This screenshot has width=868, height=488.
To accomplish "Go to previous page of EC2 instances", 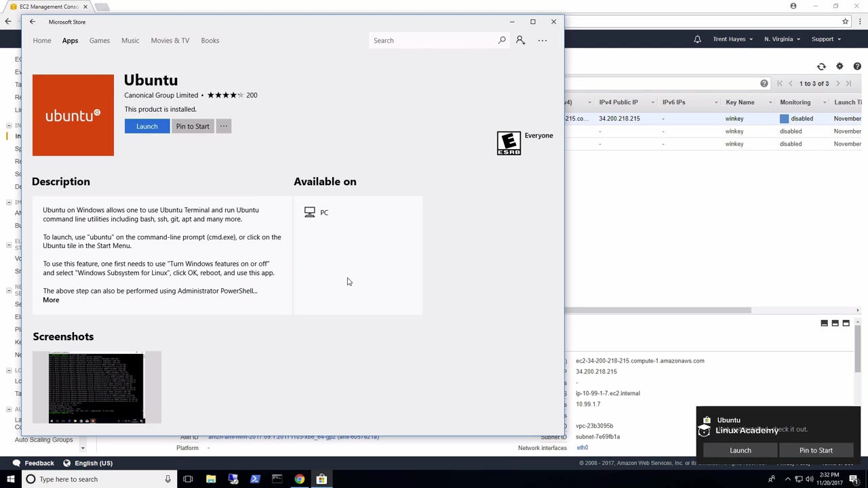I will (791, 83).
